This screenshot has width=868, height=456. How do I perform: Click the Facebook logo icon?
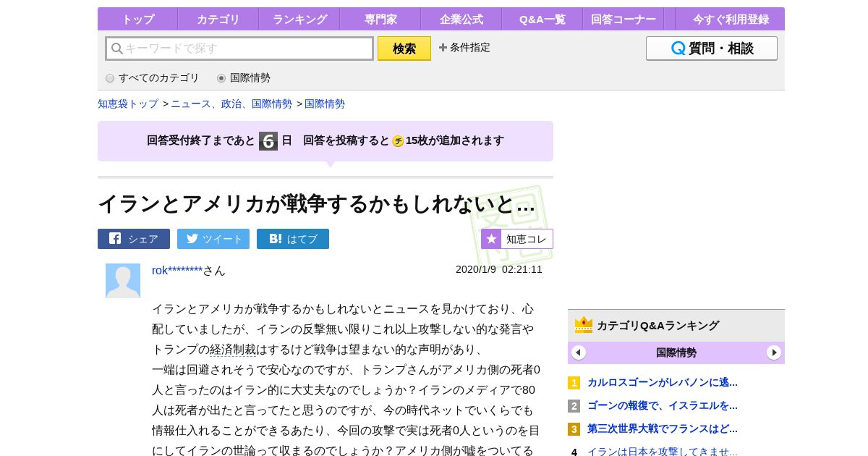pyautogui.click(x=115, y=238)
